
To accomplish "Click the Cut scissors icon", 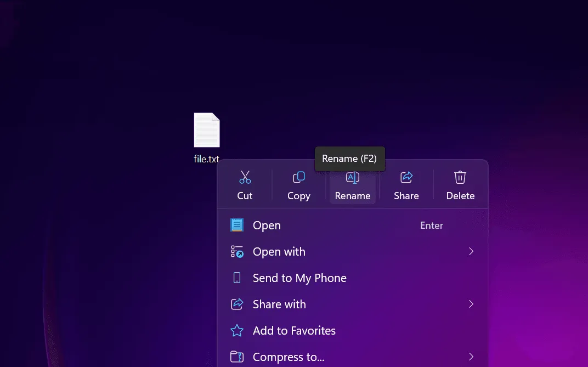I will [x=245, y=177].
